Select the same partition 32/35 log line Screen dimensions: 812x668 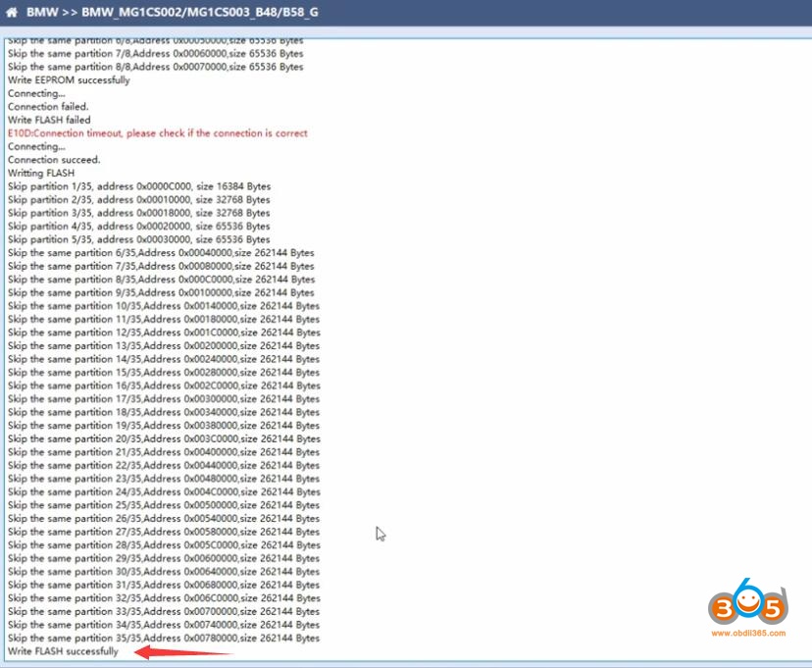click(x=164, y=598)
